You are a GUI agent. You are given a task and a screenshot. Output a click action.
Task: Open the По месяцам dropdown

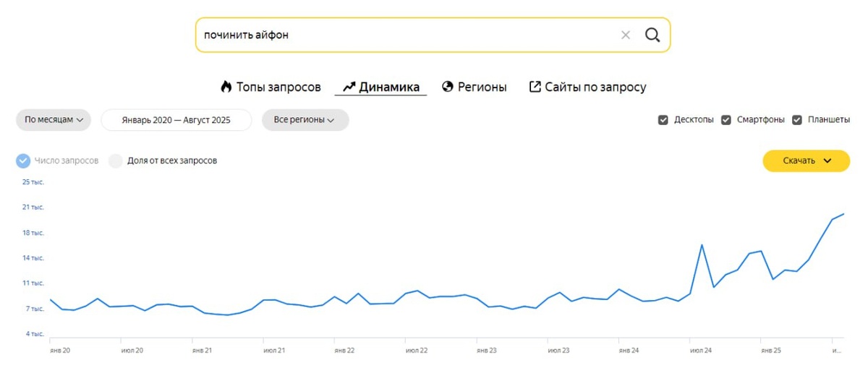[x=54, y=120]
